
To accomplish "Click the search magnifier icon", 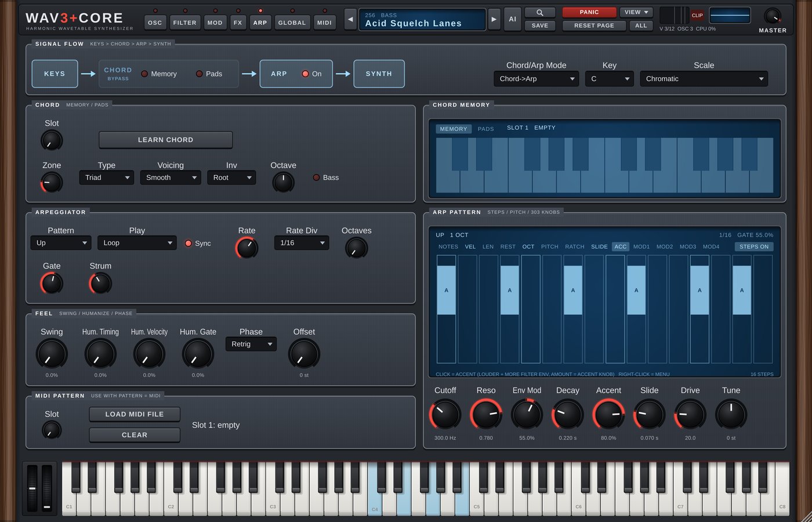I will tap(539, 12).
